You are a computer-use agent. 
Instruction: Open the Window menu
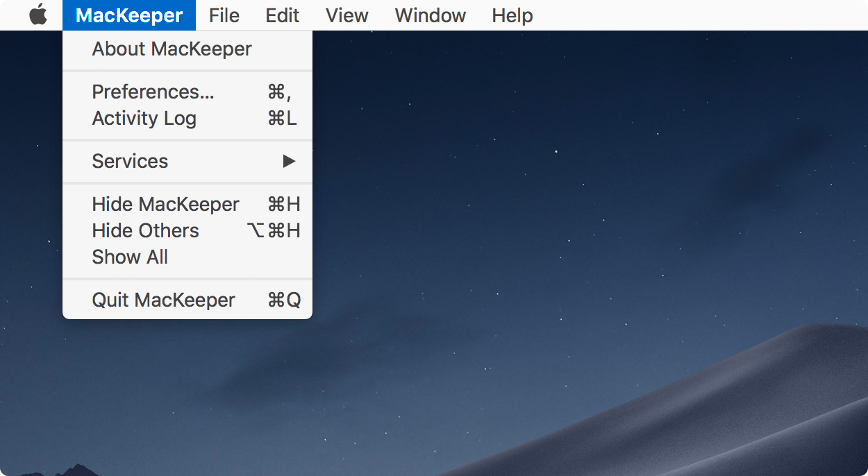(431, 15)
